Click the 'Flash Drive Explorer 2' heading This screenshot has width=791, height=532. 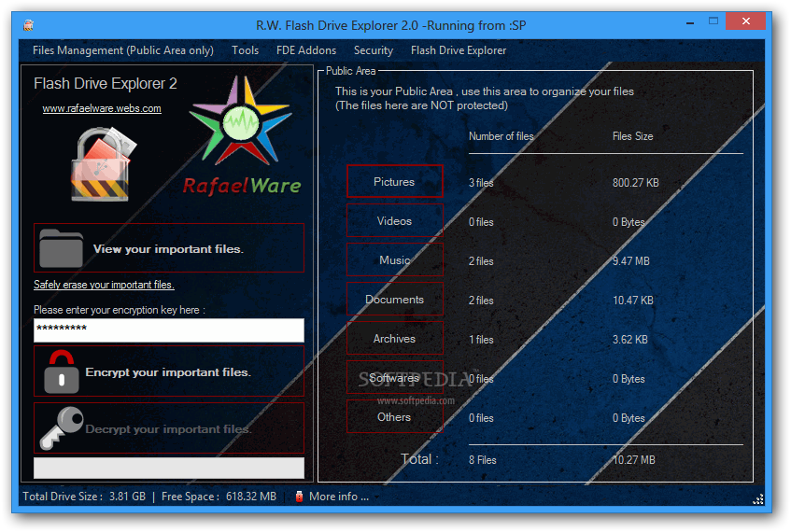106,83
